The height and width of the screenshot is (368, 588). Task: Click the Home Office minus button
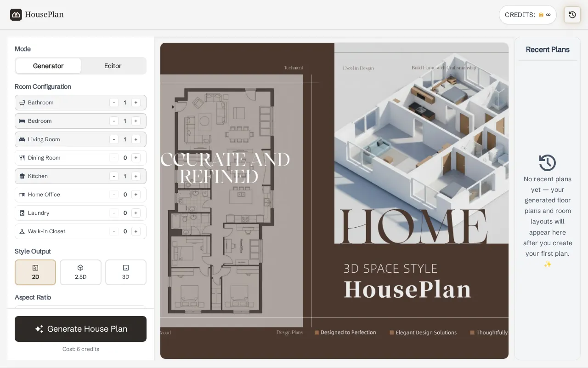[114, 195]
